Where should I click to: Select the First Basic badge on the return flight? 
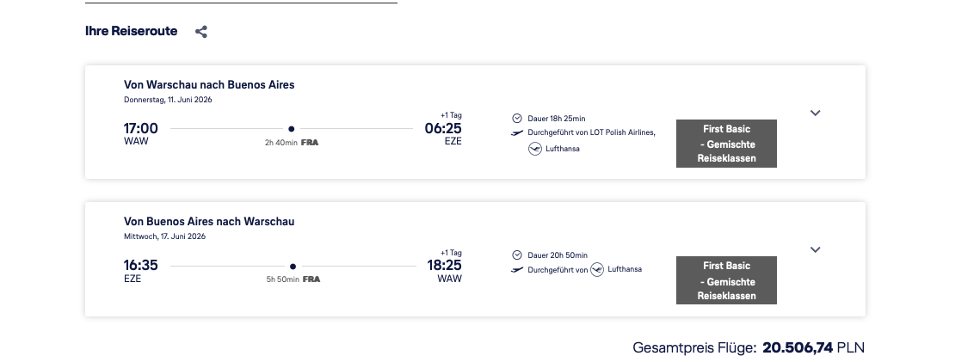coord(726,280)
